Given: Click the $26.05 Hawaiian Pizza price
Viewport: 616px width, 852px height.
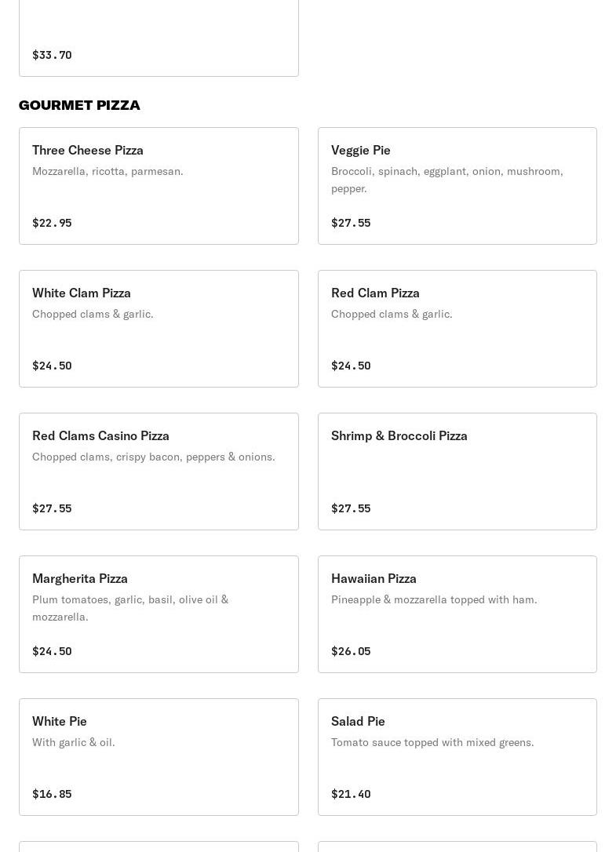Looking at the screenshot, I should (x=351, y=651).
